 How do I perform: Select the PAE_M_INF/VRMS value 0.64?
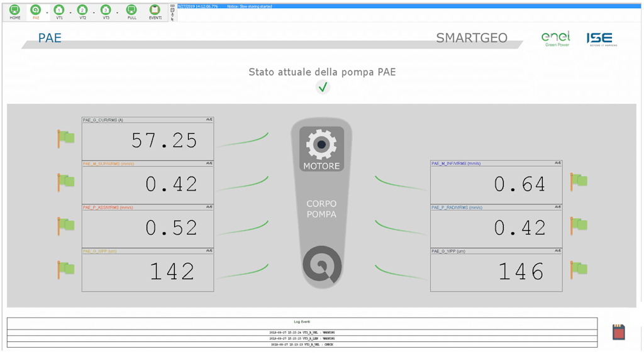[x=520, y=184]
